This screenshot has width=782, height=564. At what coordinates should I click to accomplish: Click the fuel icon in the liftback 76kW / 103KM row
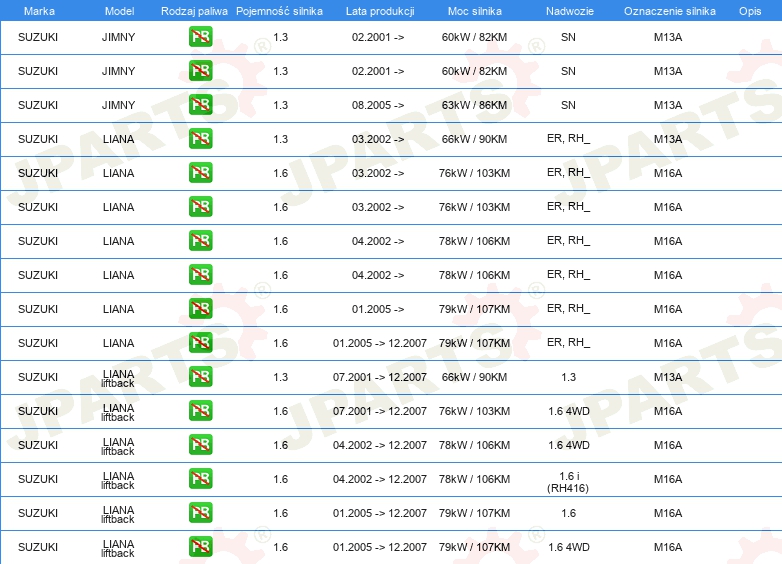(x=200, y=410)
